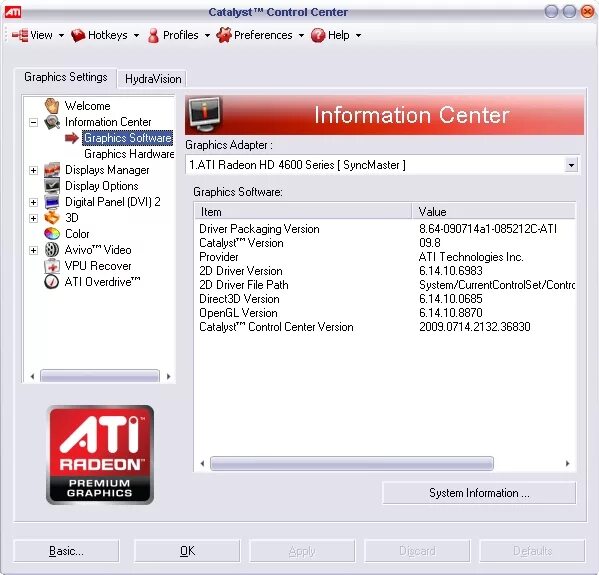
Task: Select the Welcome tree item label
Action: coord(87,106)
